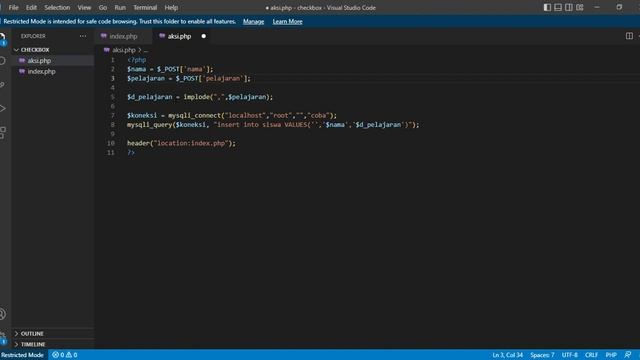Image resolution: width=640 pixels, height=360 pixels.
Task: Click the $nama = $_POST code line
Action: pos(170,69)
